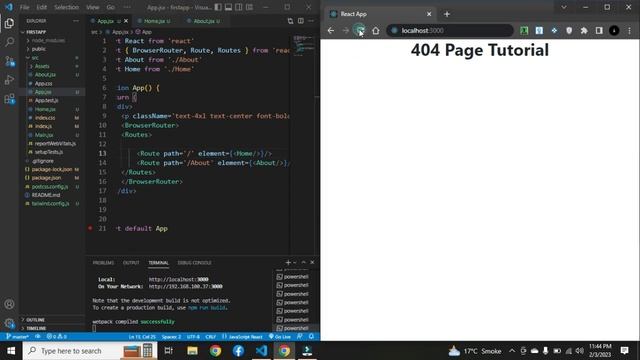
Task: Open Explorer's Views and More Actions menu
Action: tap(76, 21)
